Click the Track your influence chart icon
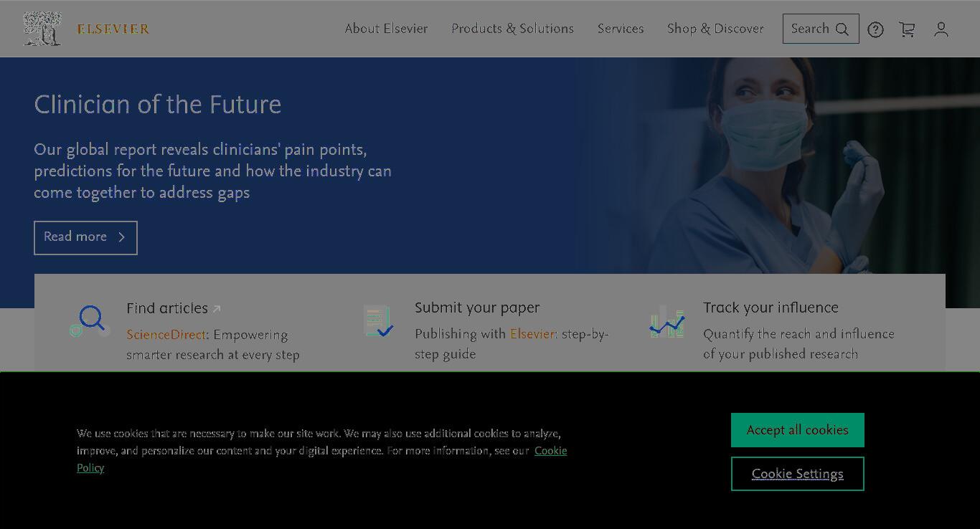This screenshot has height=529, width=980. pyautogui.click(x=667, y=321)
